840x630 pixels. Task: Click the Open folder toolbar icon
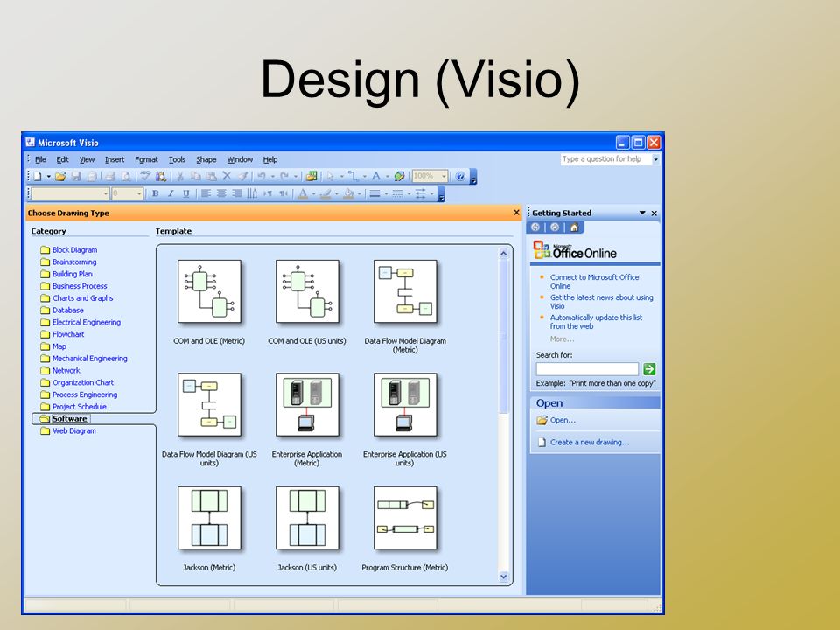(x=60, y=176)
